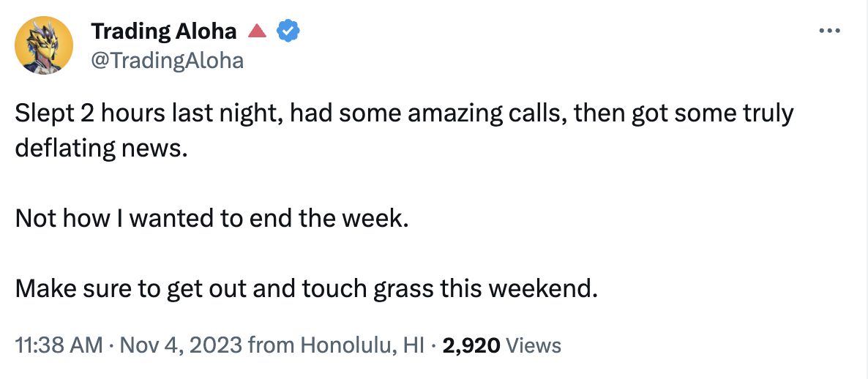Click the Views label
868x379 pixels.
click(534, 345)
